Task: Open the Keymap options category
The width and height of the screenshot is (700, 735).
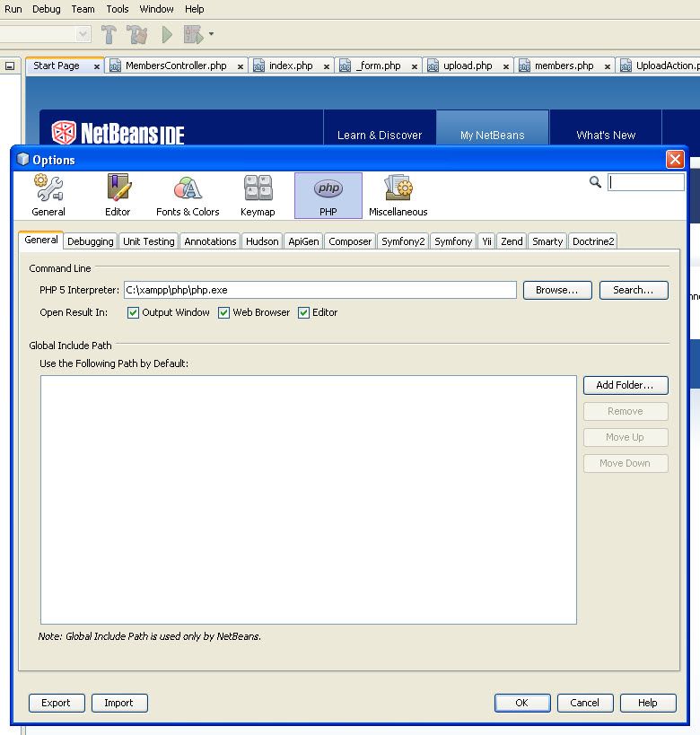Action: [258, 195]
